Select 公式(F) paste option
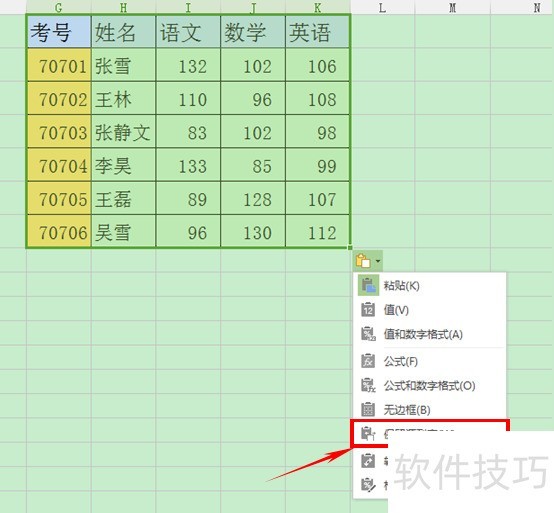Image resolution: width=554 pixels, height=513 pixels. (430, 361)
